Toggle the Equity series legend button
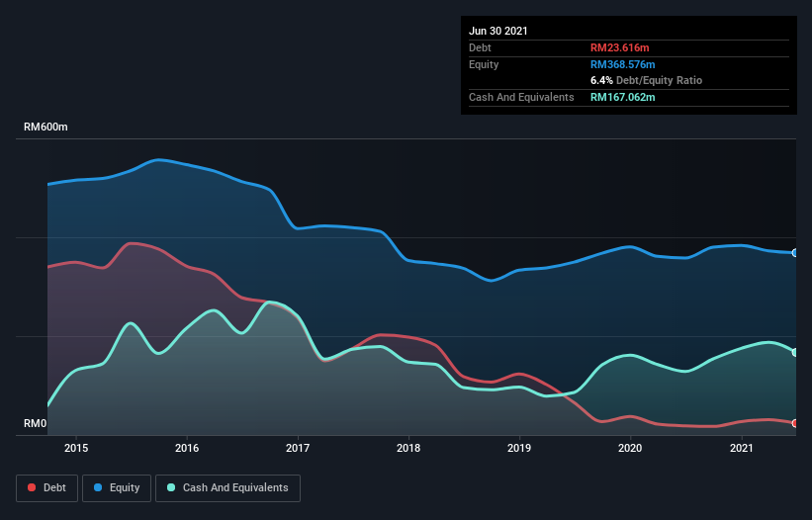 pyautogui.click(x=117, y=488)
